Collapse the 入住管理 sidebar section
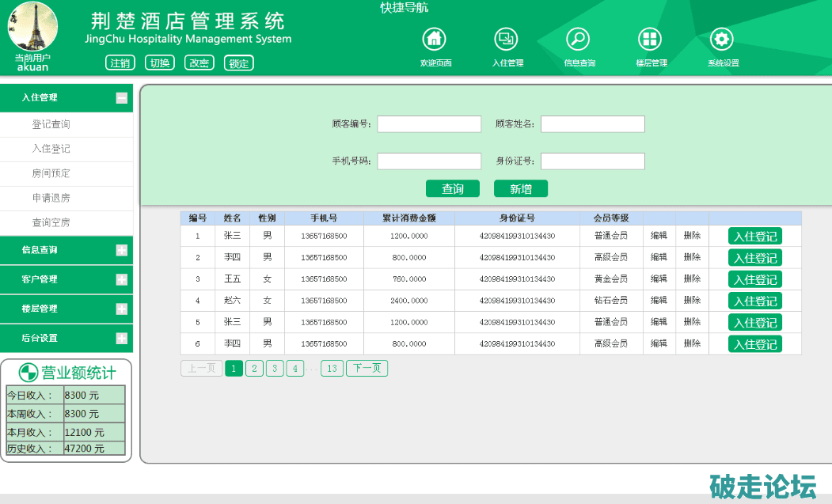The width and height of the screenshot is (832, 504). tap(121, 98)
